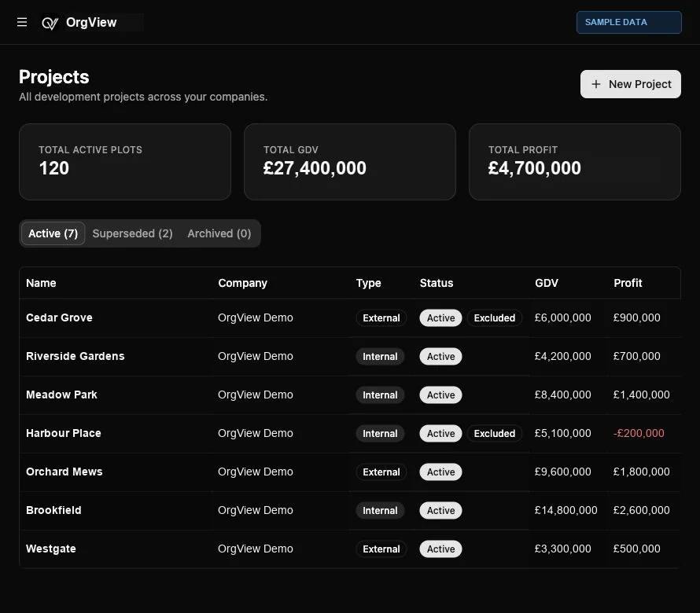Screen dimensions: 700x613
Task: Click Brookfield's Active status badge
Action: coord(440,510)
